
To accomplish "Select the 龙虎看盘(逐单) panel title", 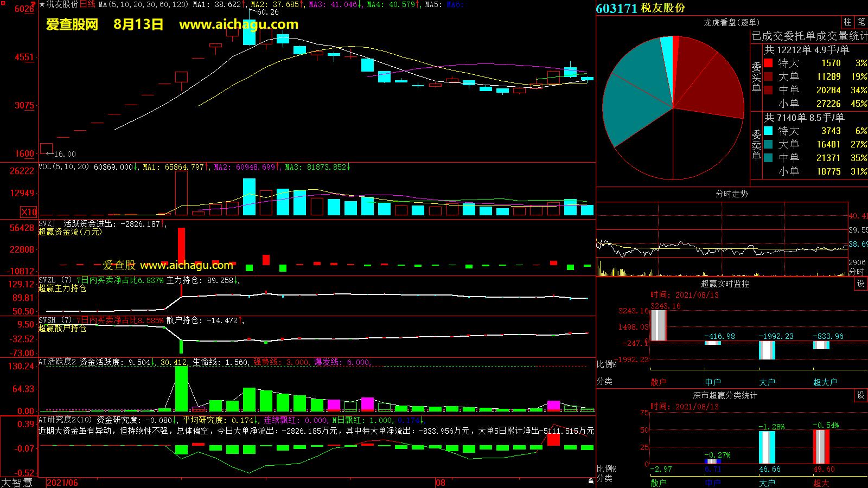I will 731,22.
